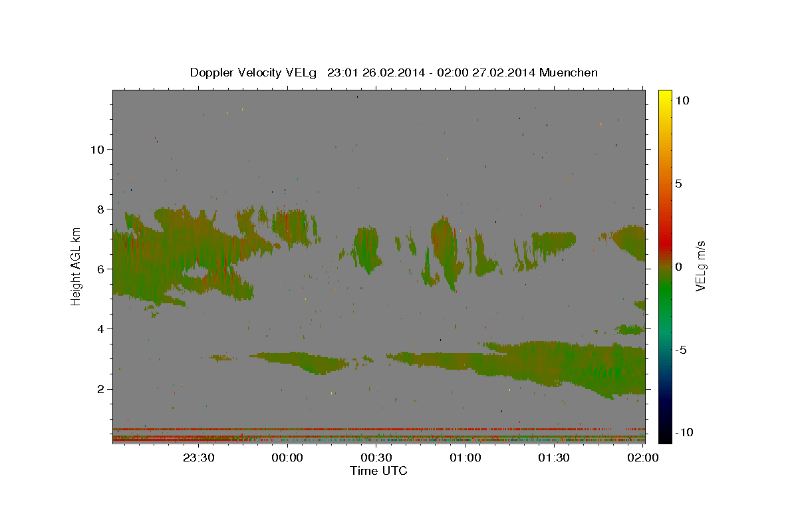Click the yellow top of the colorbar

(x=665, y=96)
